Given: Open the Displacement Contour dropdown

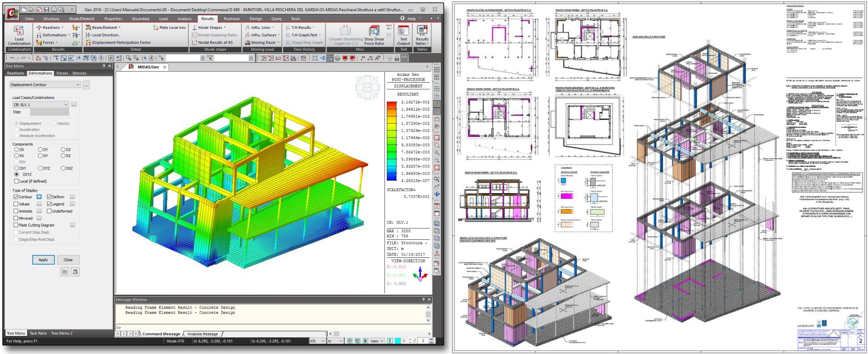Looking at the screenshot, I should click(45, 84).
